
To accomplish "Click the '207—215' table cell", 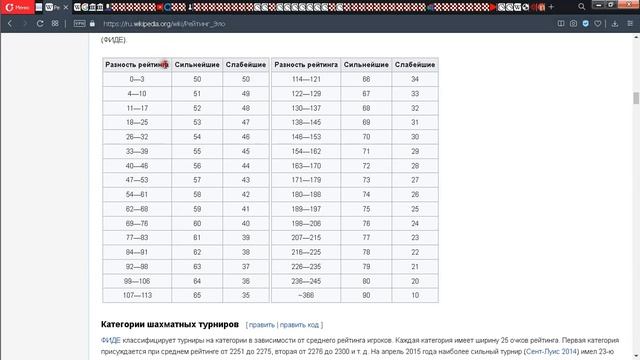I will tap(306, 238).
